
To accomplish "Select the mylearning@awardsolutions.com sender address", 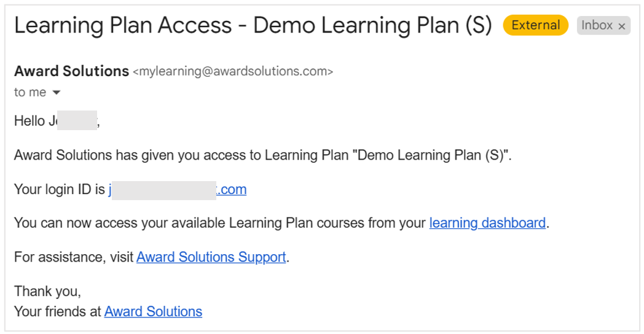I will 232,71.
